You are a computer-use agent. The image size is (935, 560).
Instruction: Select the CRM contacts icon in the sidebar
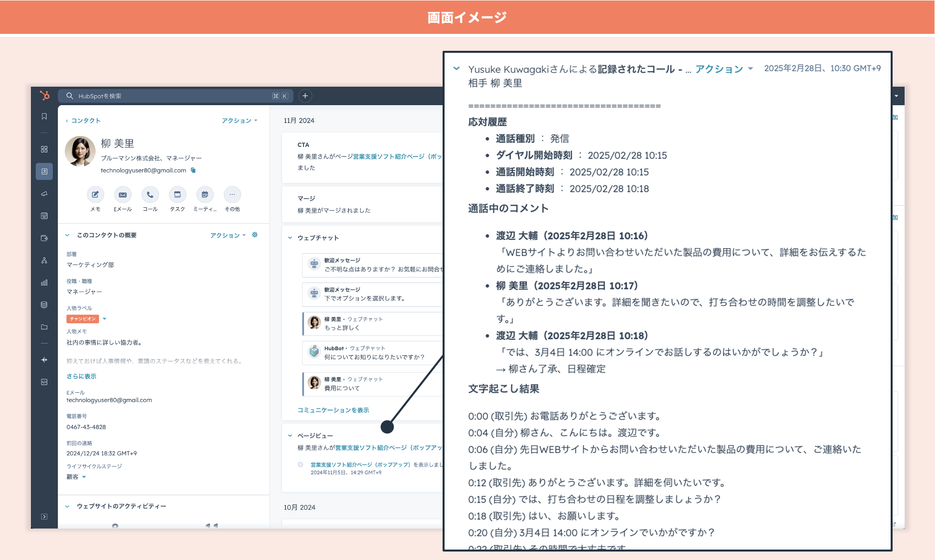(x=44, y=171)
